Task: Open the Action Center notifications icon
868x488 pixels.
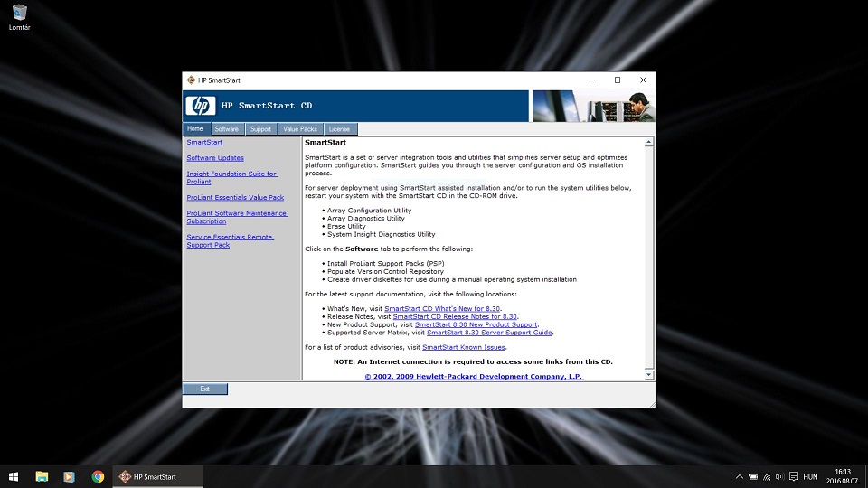Action: 794,476
